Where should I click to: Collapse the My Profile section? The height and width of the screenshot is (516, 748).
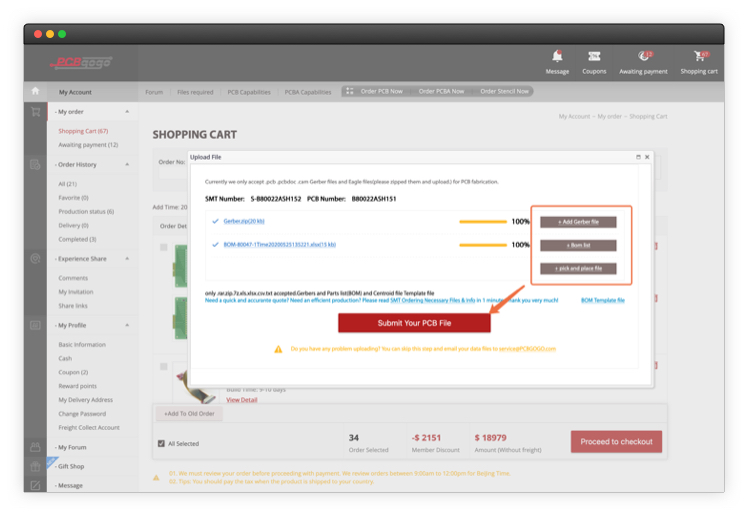pos(127,325)
